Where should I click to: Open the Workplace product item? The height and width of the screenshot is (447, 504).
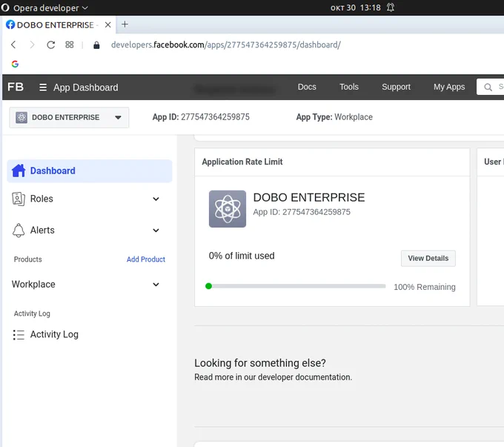pos(33,284)
